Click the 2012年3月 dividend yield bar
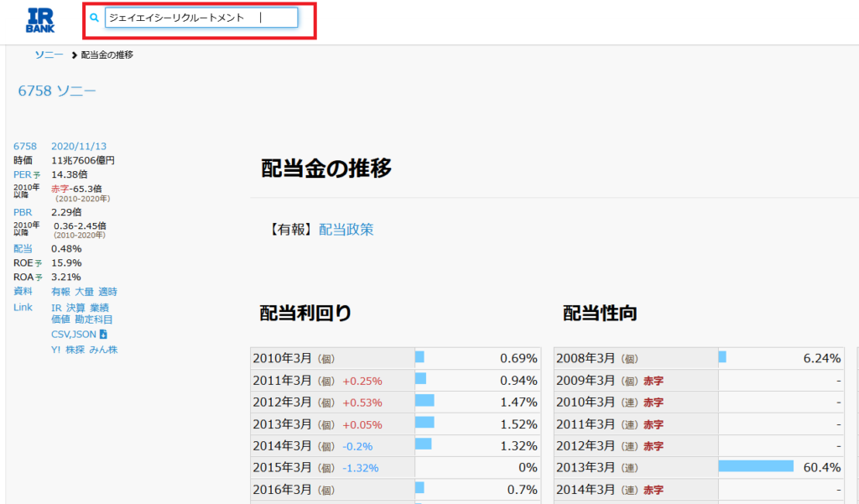 click(424, 401)
